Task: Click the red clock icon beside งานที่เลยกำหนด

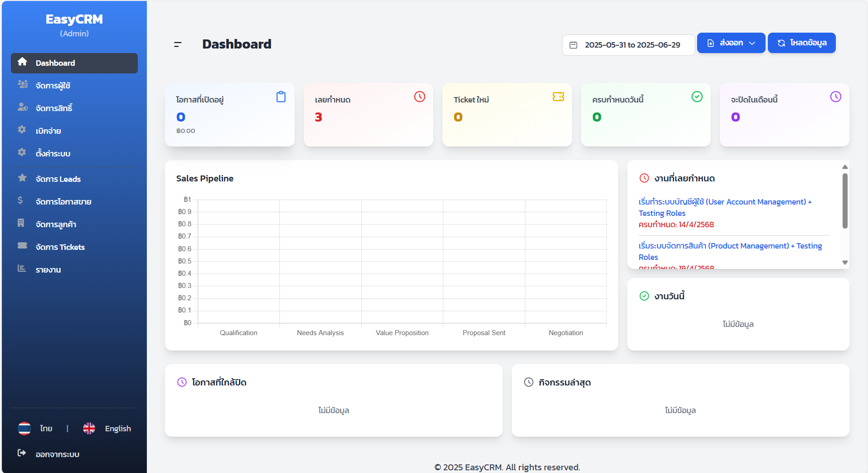Action: pos(644,178)
